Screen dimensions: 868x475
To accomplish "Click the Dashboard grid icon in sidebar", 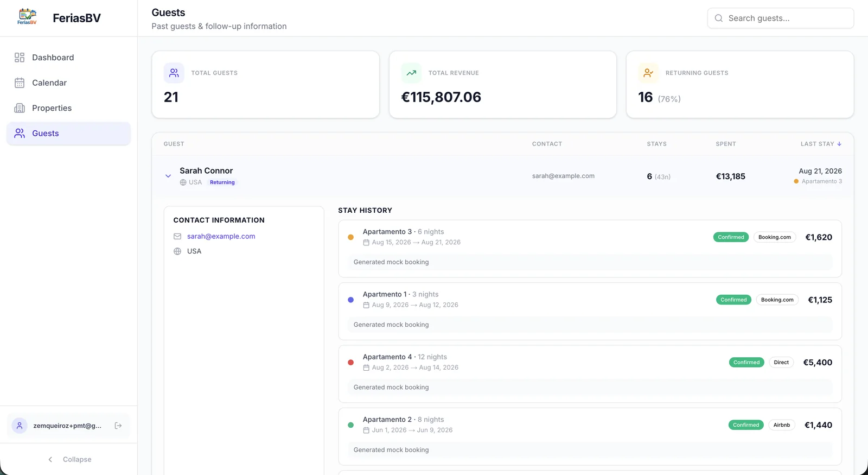I will coord(20,58).
